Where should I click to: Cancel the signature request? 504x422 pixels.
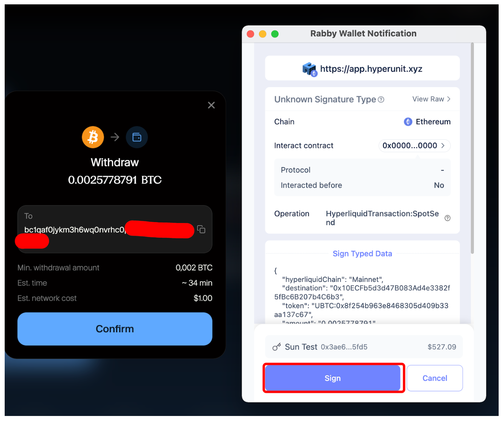click(435, 378)
